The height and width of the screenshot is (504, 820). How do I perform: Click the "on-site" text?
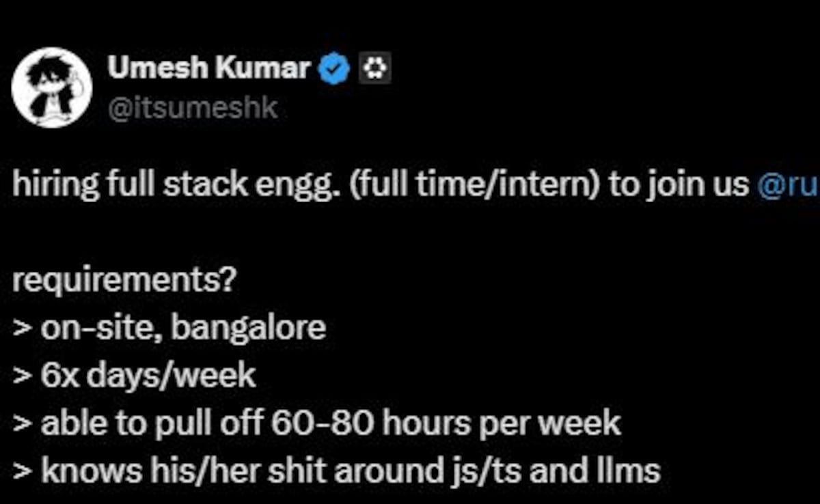click(x=102, y=328)
